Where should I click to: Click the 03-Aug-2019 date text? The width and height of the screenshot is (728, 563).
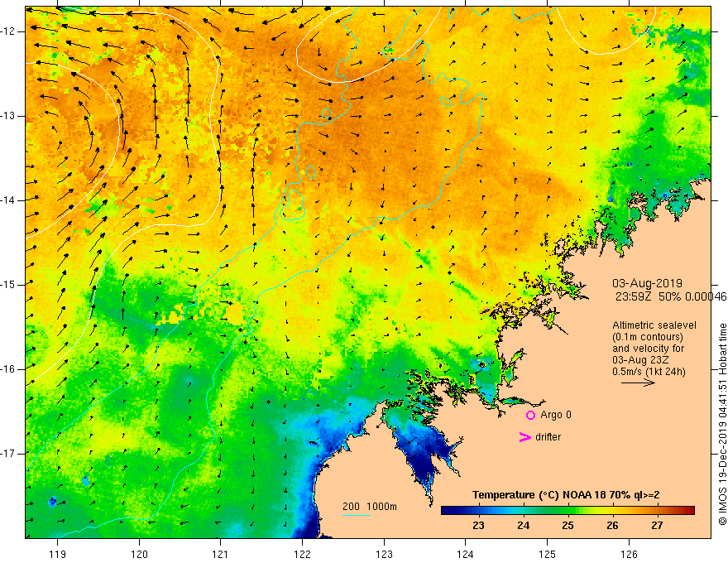(x=647, y=283)
